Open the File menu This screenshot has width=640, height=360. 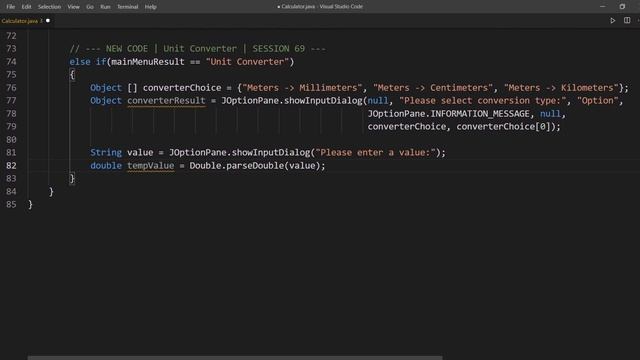(11, 7)
